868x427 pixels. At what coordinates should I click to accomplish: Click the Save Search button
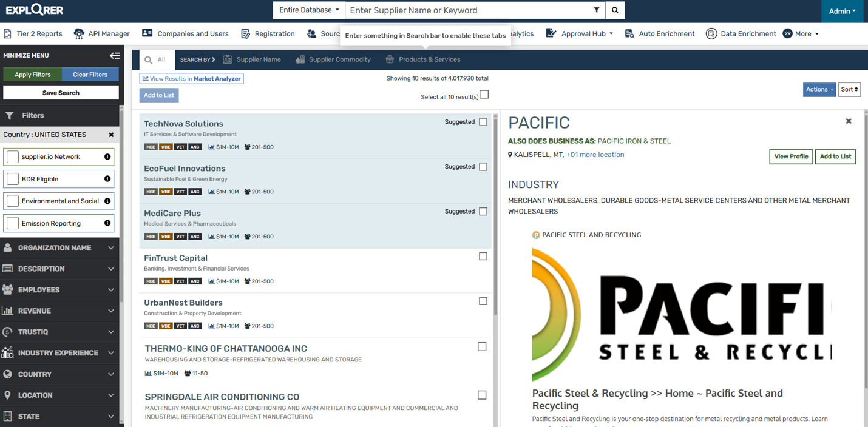point(61,93)
